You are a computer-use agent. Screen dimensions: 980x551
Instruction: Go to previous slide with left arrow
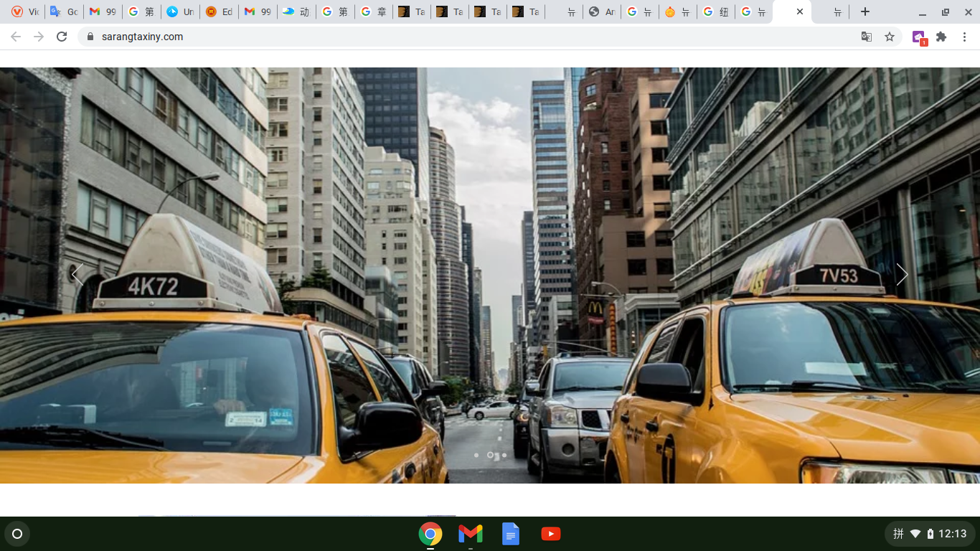[x=77, y=274]
